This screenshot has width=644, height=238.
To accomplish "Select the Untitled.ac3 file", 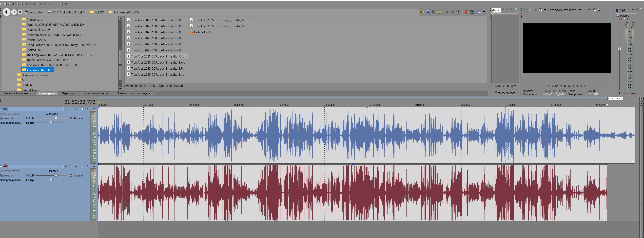I will [x=202, y=32].
